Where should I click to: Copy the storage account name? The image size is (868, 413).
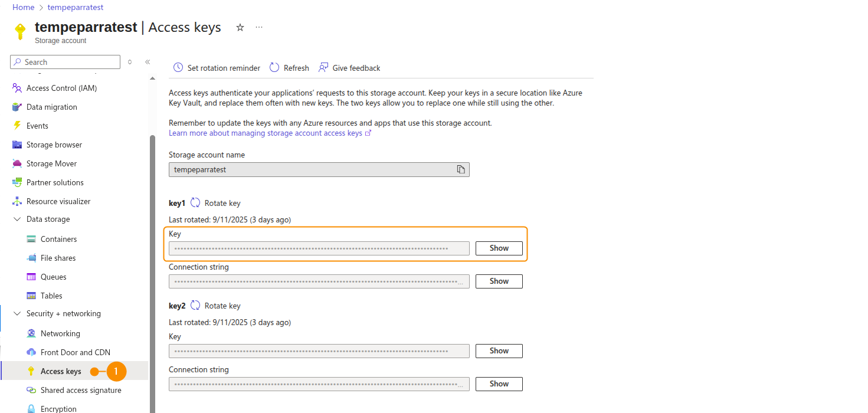(461, 170)
